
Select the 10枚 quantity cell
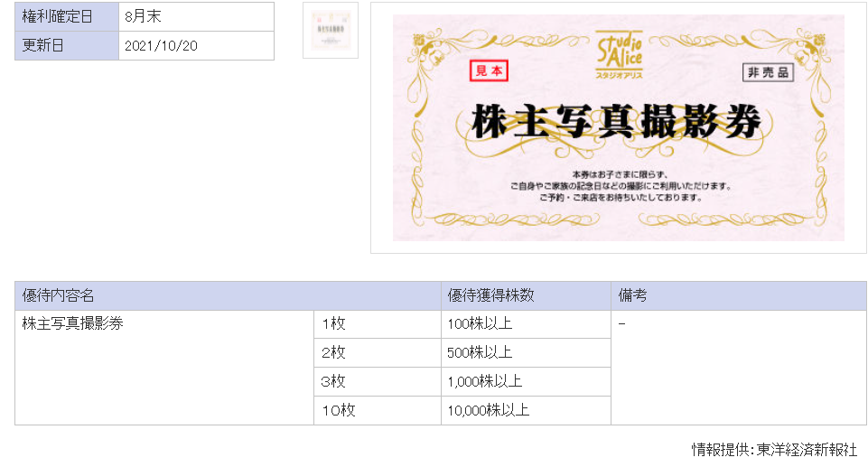[x=378, y=411]
